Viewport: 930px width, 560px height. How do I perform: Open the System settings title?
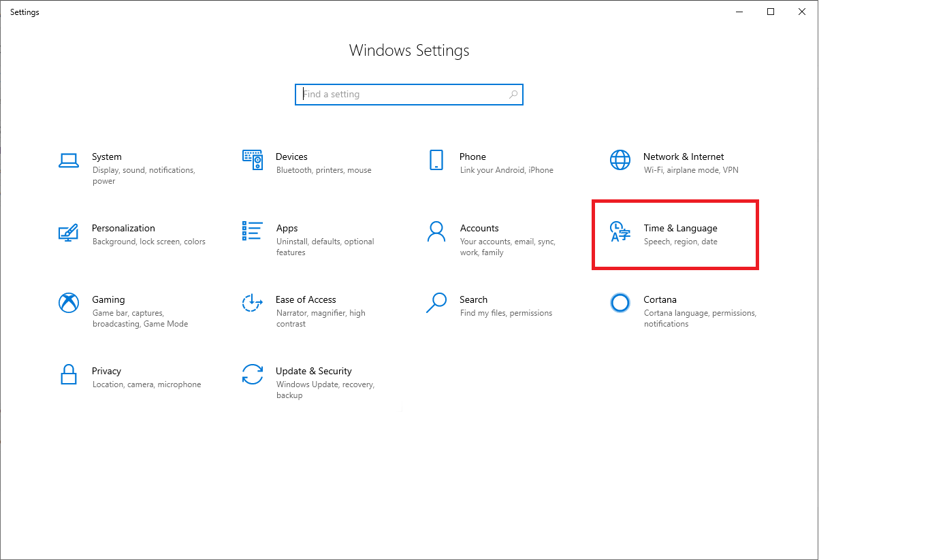[107, 157]
